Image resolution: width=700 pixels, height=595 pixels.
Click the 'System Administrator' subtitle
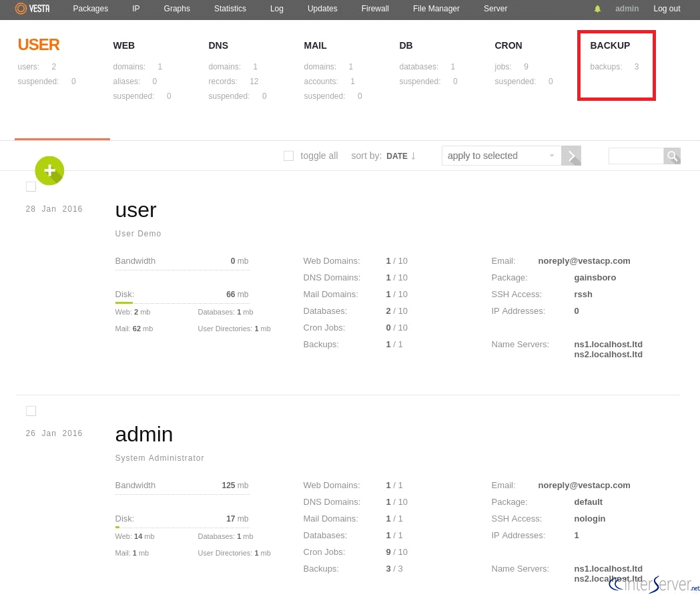click(x=159, y=458)
